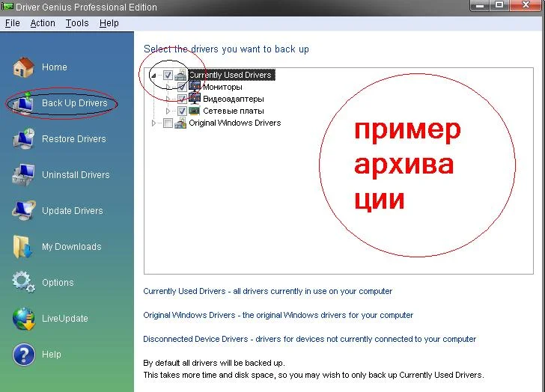Click the My Downloads folder icon

pos(22,247)
